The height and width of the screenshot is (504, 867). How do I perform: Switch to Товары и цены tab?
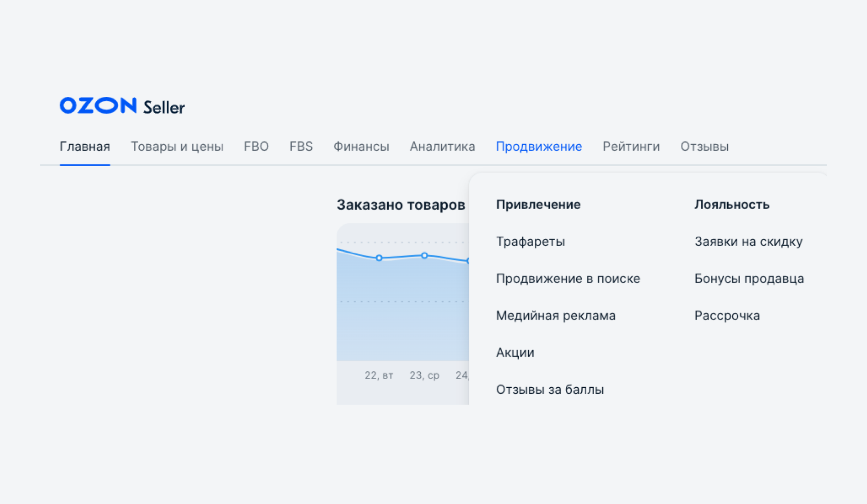pyautogui.click(x=177, y=147)
